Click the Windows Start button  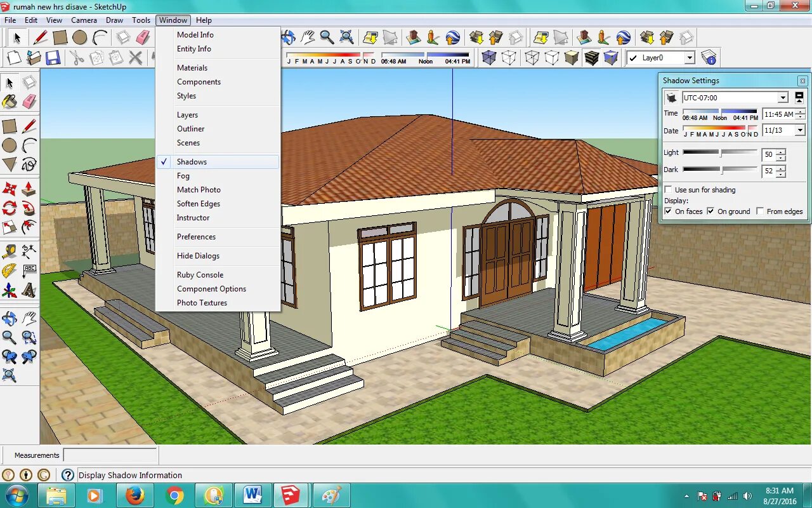click(17, 495)
